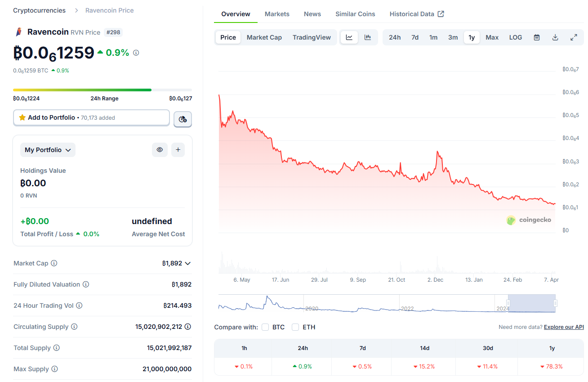The image size is (588, 382).
Task: Expand the Market Cap value chevron
Action: coord(188,263)
